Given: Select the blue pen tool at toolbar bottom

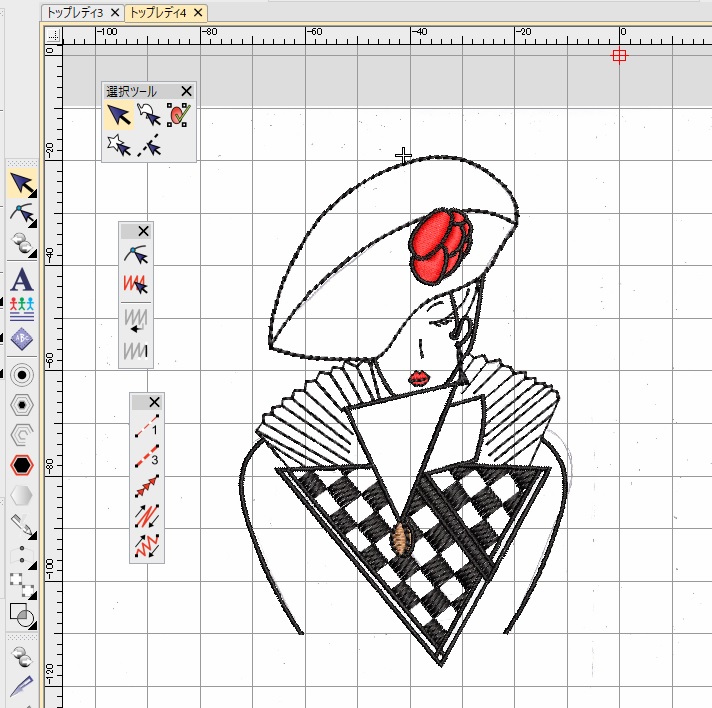Looking at the screenshot, I should point(22,685).
